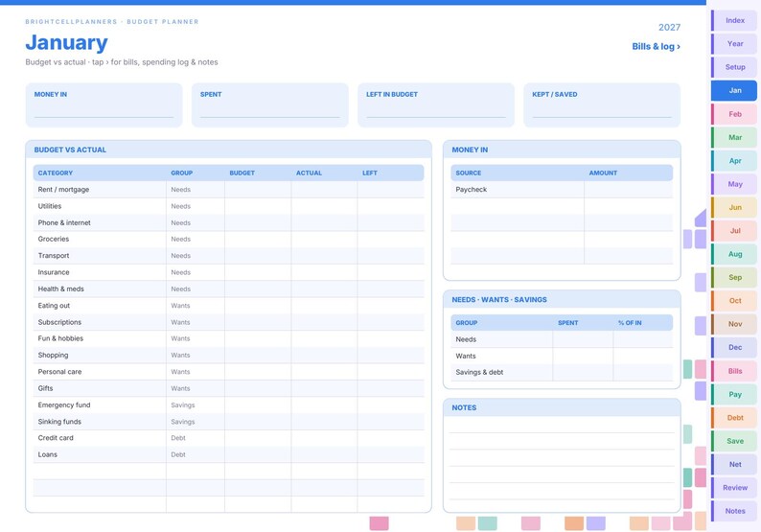Click the 'Fun & hobbies' category
This screenshot has width=761, height=532.
(60, 338)
